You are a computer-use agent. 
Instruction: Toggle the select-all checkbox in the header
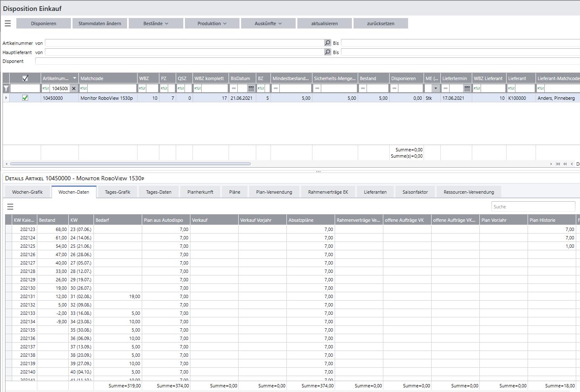25,78
